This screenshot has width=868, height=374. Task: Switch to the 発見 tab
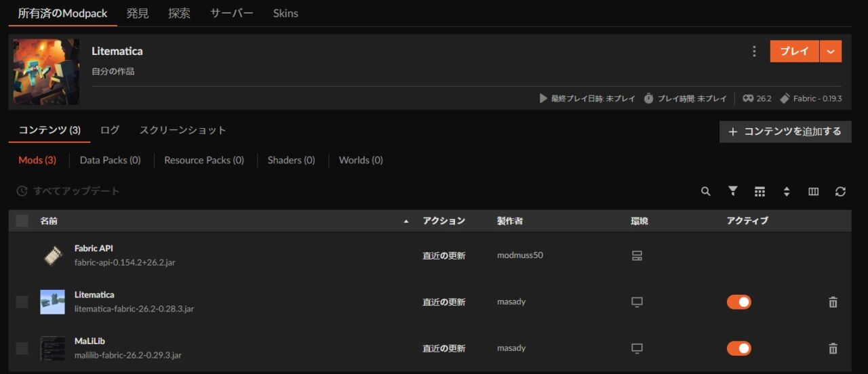(138, 14)
